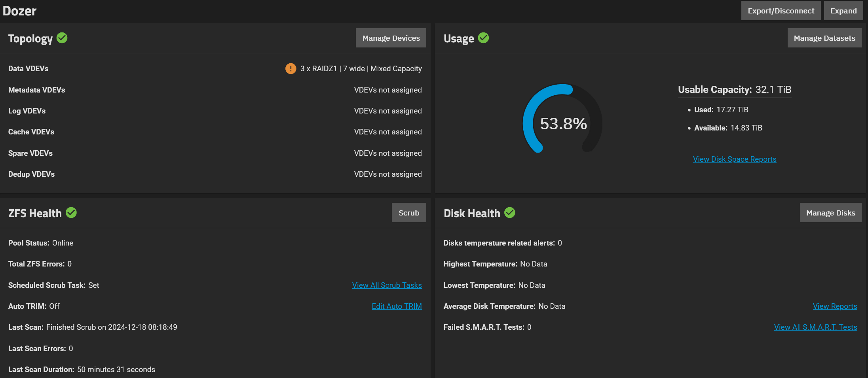Open View All S.M.A.R.T. Tests link
Image resolution: width=868 pixels, height=378 pixels.
click(815, 327)
